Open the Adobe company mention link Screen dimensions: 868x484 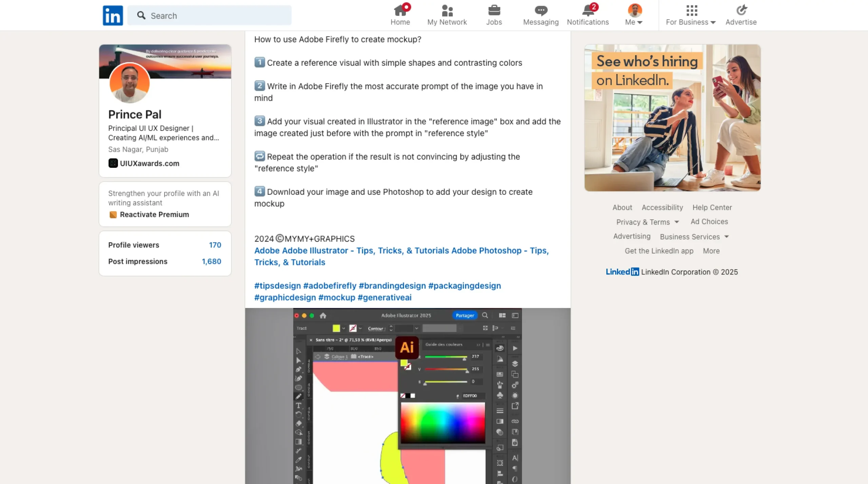tap(267, 250)
